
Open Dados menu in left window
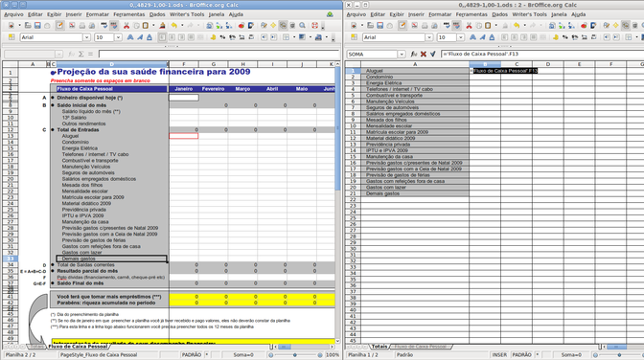(157, 14)
